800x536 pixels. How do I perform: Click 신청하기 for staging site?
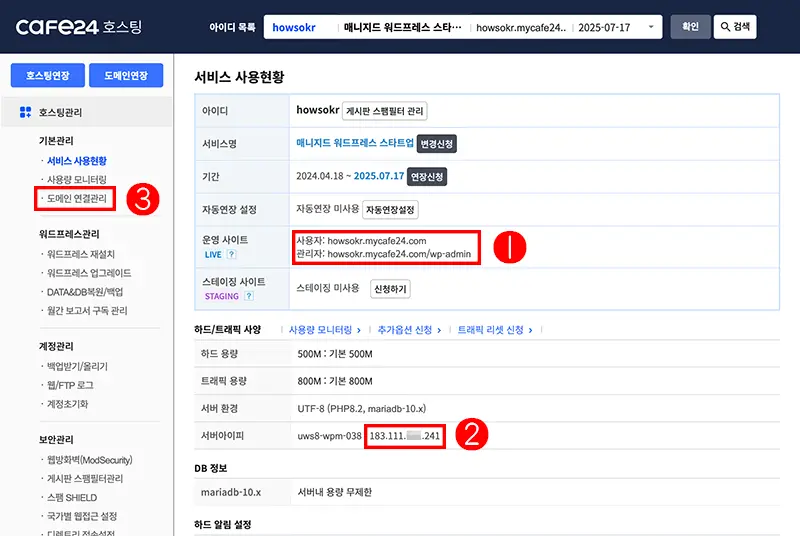tap(390, 289)
